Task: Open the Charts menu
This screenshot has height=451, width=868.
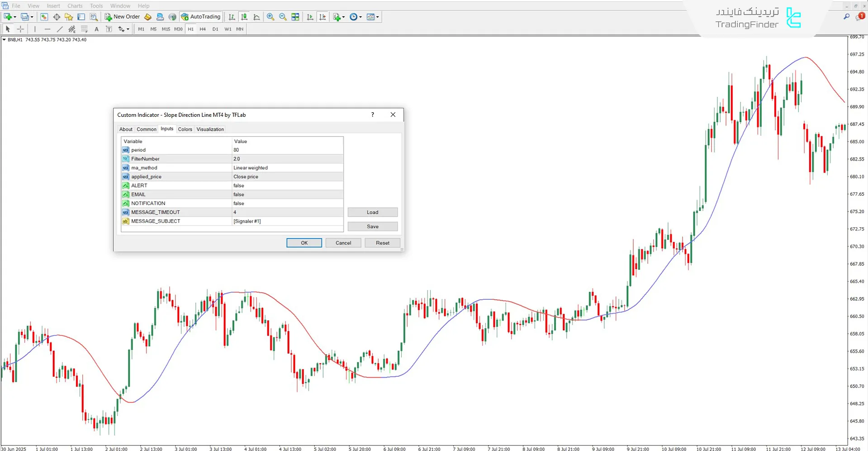Action: tap(75, 6)
